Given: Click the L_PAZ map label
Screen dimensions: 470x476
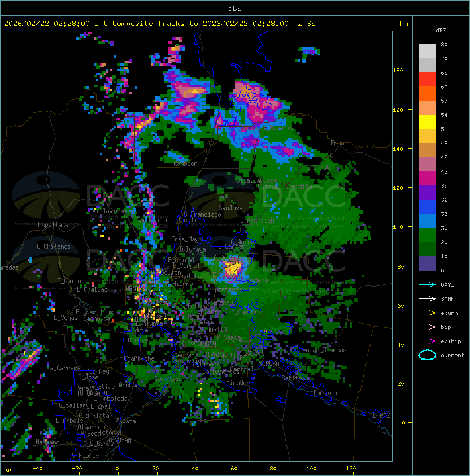Looking at the screenshot, I should click(381, 416).
